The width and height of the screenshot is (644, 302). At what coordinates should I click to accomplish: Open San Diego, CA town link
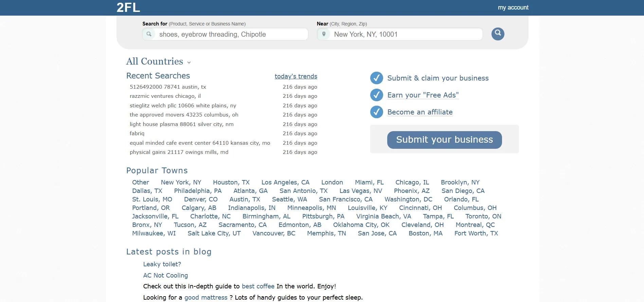coord(463,191)
